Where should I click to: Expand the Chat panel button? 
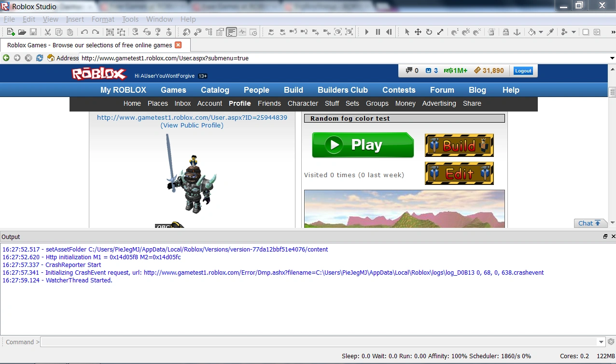click(x=590, y=223)
